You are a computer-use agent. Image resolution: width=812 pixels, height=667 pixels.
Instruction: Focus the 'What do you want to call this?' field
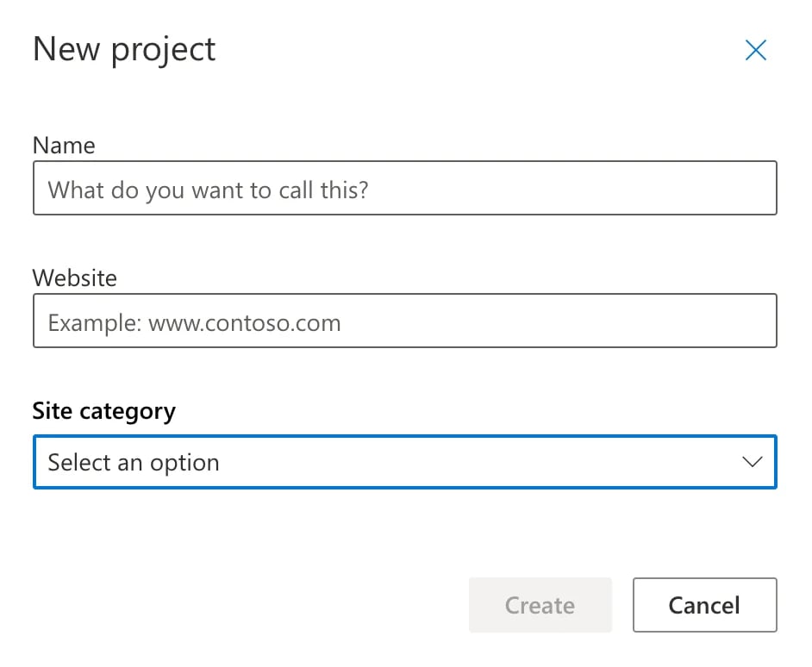[405, 188]
